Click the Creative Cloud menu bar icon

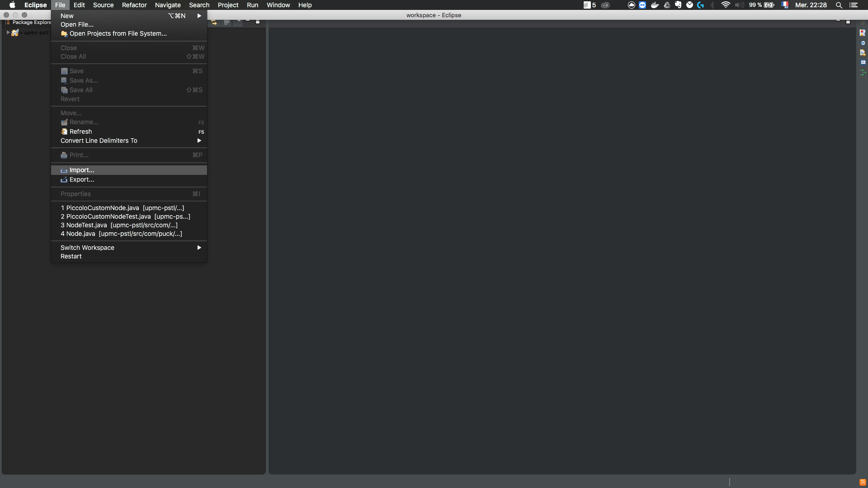click(605, 5)
